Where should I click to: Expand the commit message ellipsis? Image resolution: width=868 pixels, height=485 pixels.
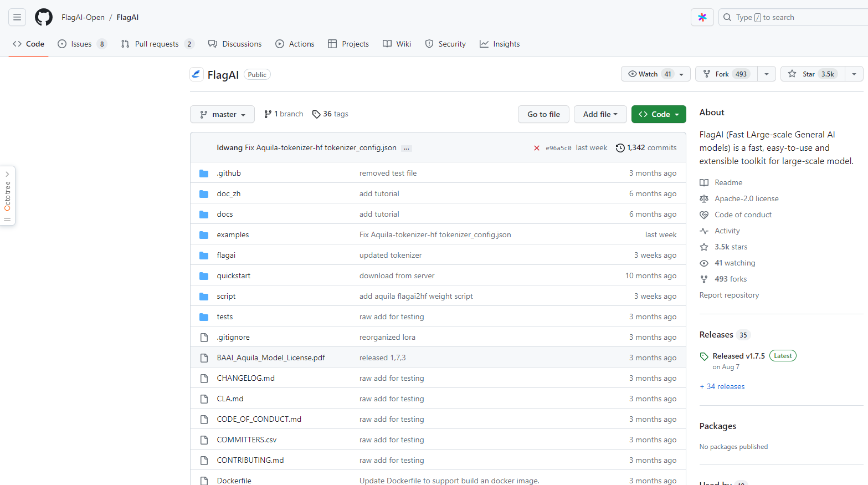406,149
